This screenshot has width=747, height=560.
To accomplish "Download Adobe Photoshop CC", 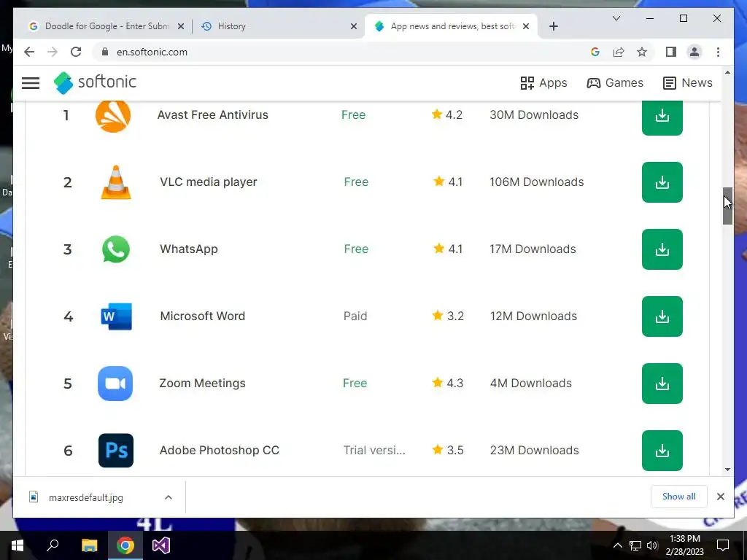I will pyautogui.click(x=662, y=451).
